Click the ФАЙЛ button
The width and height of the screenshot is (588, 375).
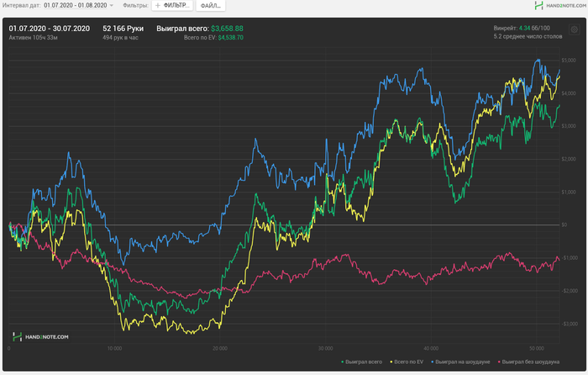pyautogui.click(x=210, y=6)
